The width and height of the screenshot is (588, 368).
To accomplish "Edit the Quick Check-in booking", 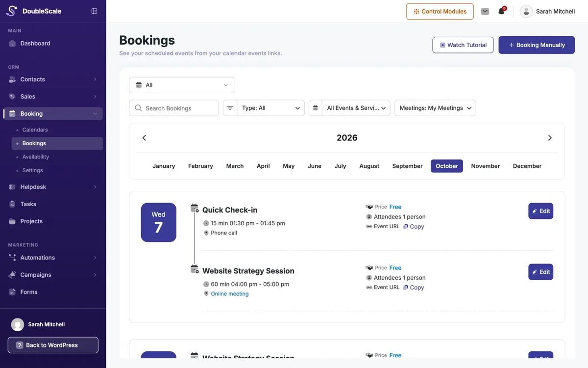I will click(540, 211).
